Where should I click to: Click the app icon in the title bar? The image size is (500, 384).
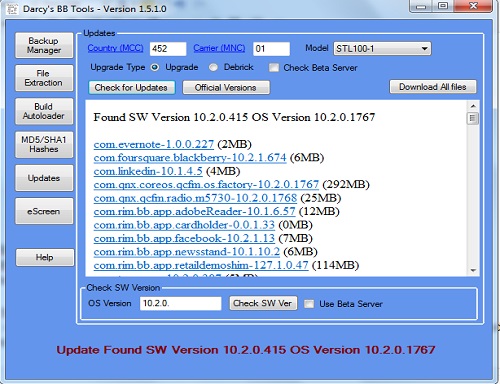pyautogui.click(x=12, y=8)
